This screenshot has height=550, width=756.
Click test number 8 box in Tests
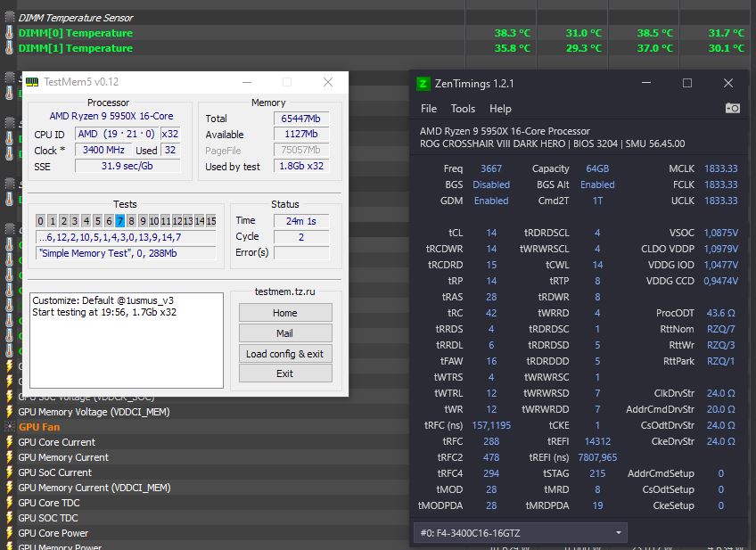pos(131,221)
